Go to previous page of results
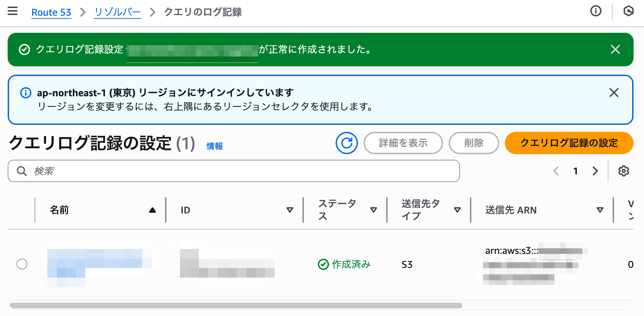 pyautogui.click(x=556, y=171)
